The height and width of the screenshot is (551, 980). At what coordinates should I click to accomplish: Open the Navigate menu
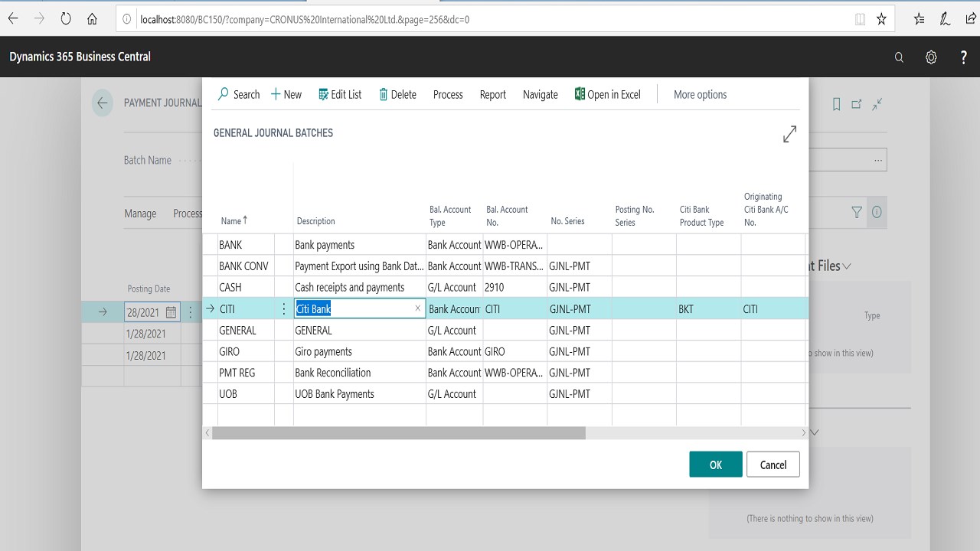point(541,95)
